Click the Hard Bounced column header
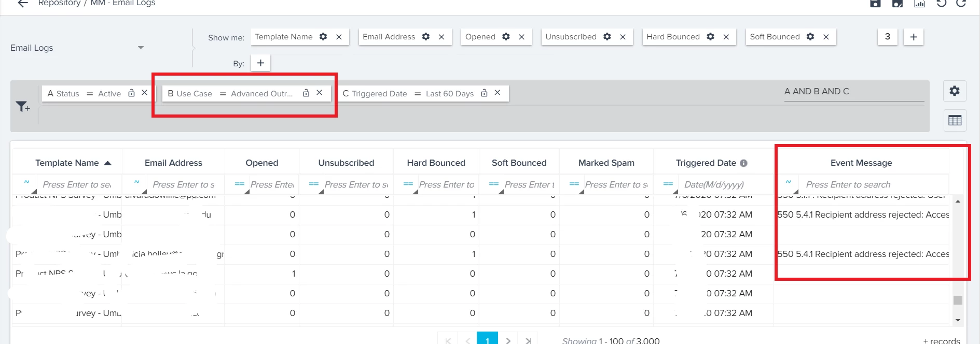The width and height of the screenshot is (980, 344). tap(436, 163)
